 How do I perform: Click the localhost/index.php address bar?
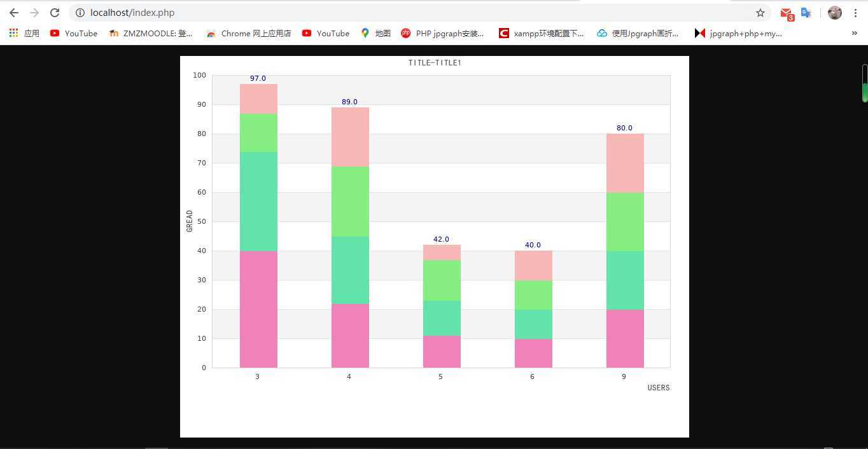[x=420, y=13]
